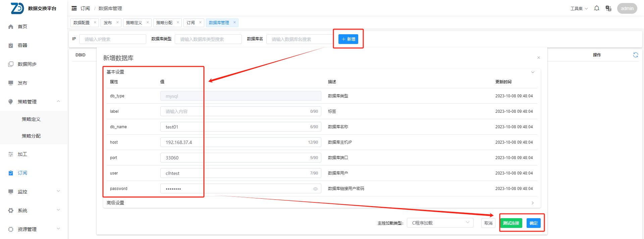
Task: Click the blue 确定 button
Action: [x=533, y=223]
